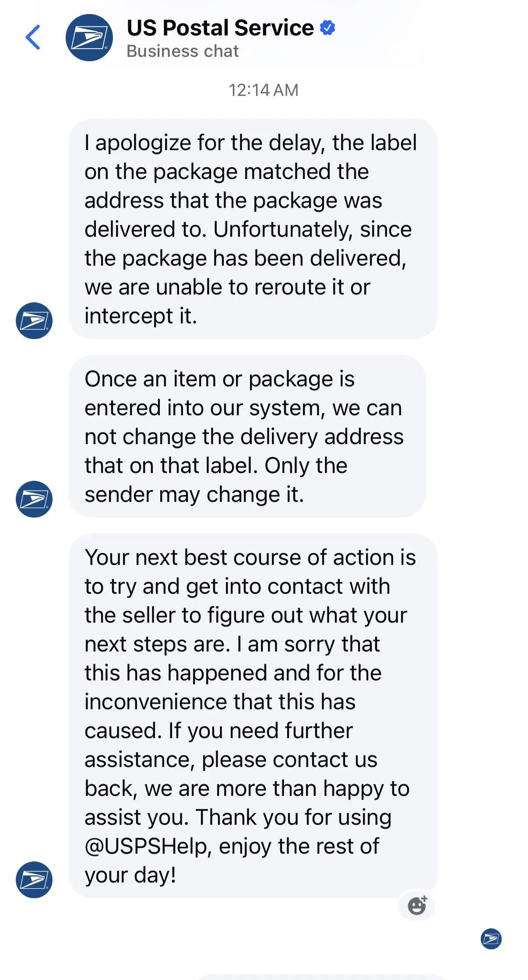Tap the 'Only the' text in second message
Image resolution: width=528 pixels, height=980 pixels.
(x=306, y=465)
